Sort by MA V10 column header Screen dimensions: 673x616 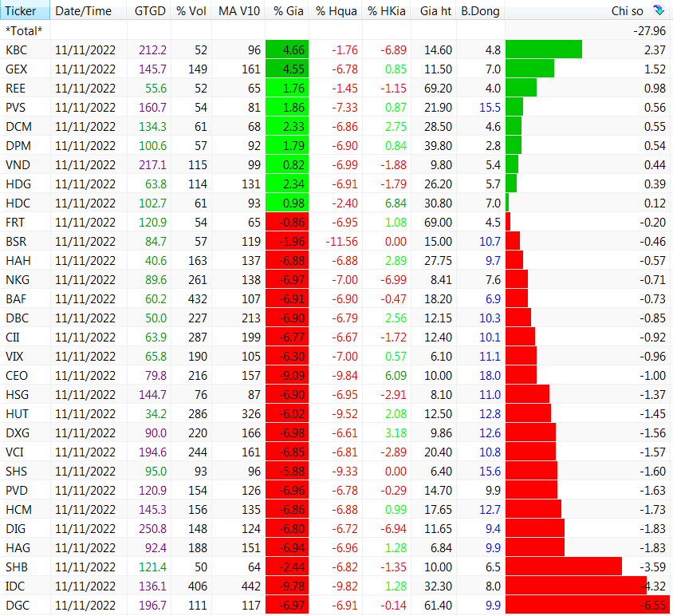tap(239, 10)
